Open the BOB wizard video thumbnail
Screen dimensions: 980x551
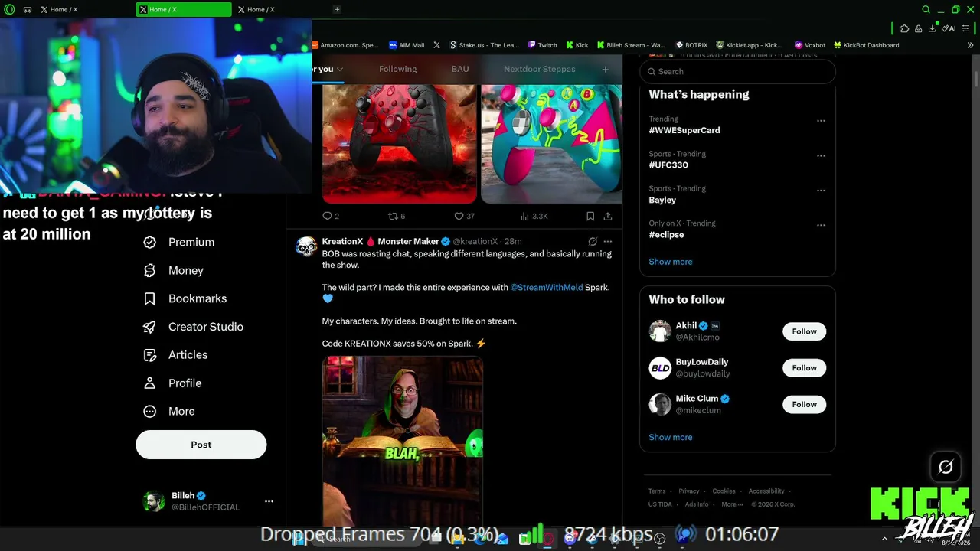coord(403,441)
